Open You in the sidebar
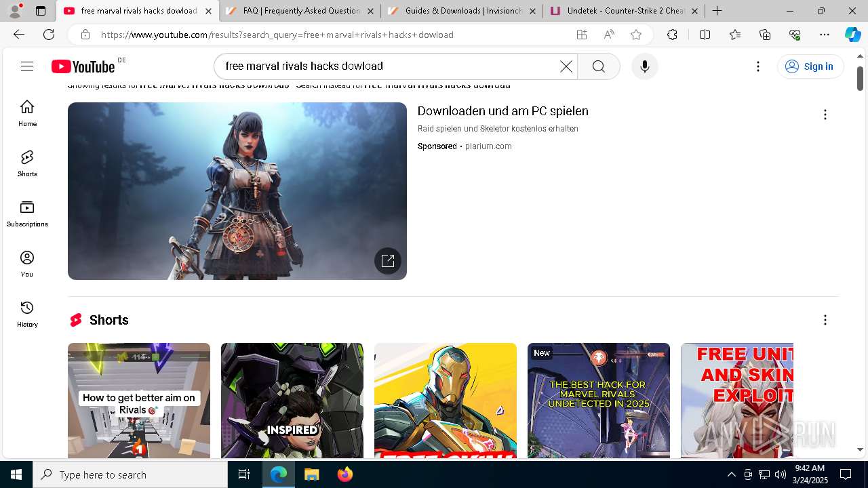 [x=27, y=264]
